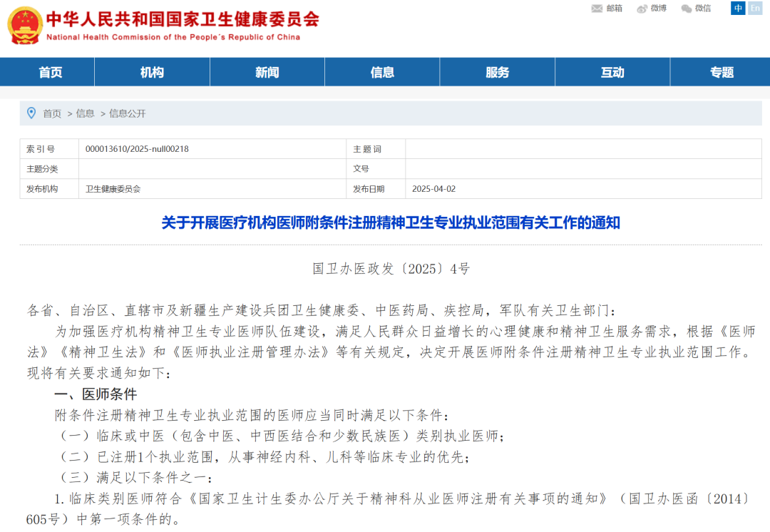Click the 微博 text link
This screenshot has height=532, width=770.
[659, 9]
